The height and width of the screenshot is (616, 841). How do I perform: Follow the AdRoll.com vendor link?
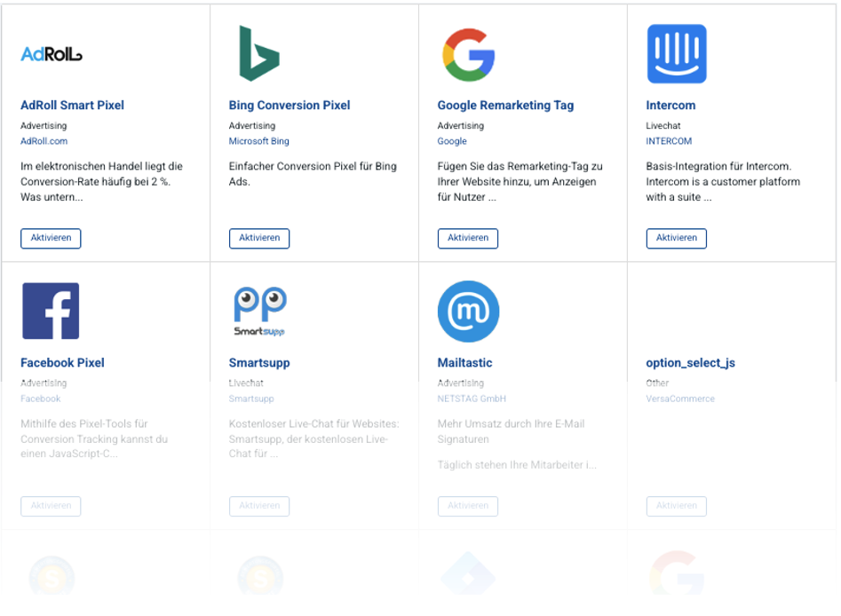point(44,141)
